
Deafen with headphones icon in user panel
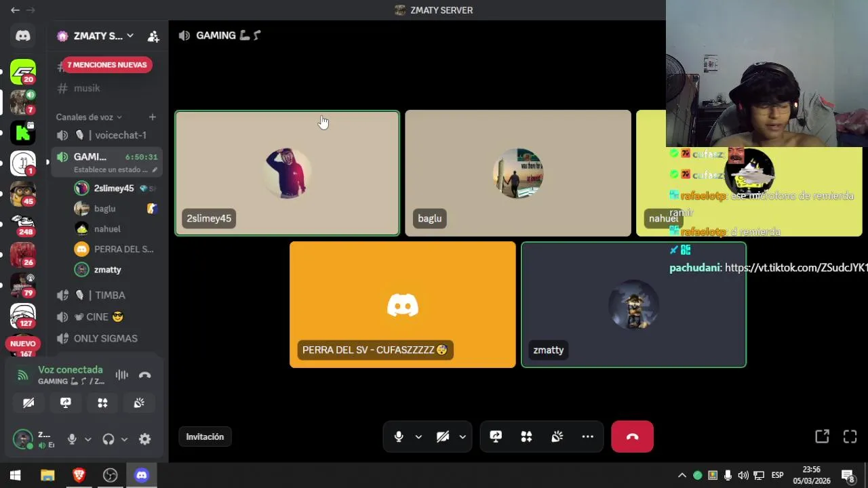[x=108, y=439]
